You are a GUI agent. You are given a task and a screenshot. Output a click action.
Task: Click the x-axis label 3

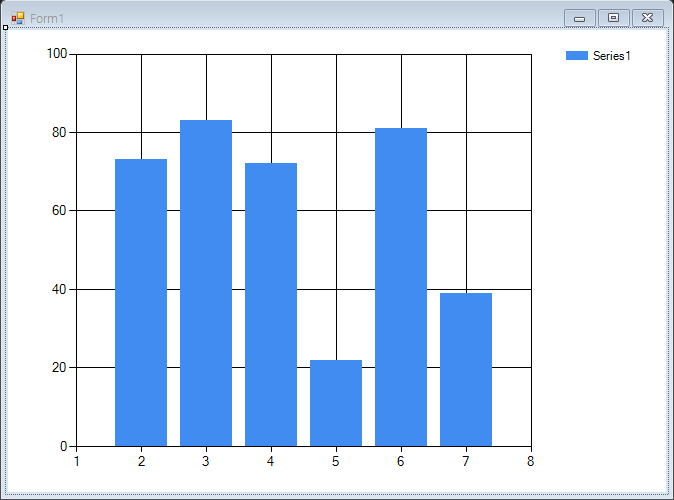pyautogui.click(x=206, y=461)
